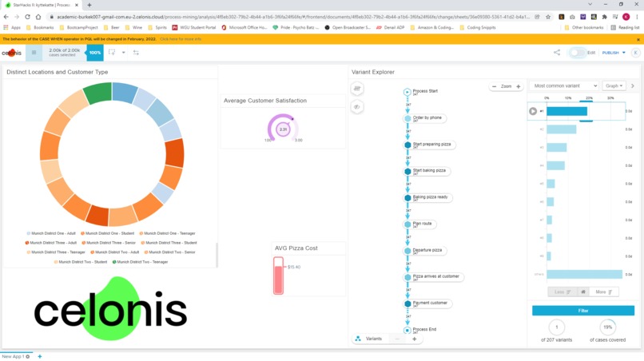Open the WGU Student Portal bookmark
This screenshot has height=361, width=644.
click(194, 27)
